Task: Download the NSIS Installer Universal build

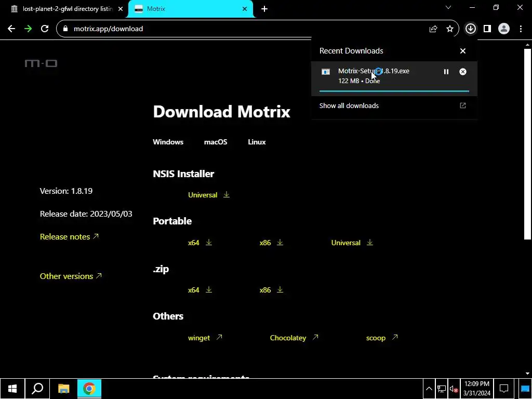Action: tap(209, 195)
